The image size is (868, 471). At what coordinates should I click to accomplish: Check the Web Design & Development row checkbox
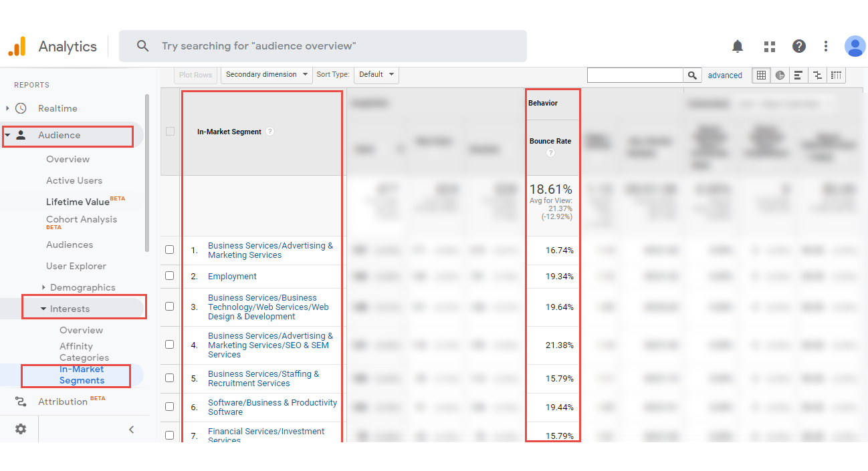tap(170, 307)
